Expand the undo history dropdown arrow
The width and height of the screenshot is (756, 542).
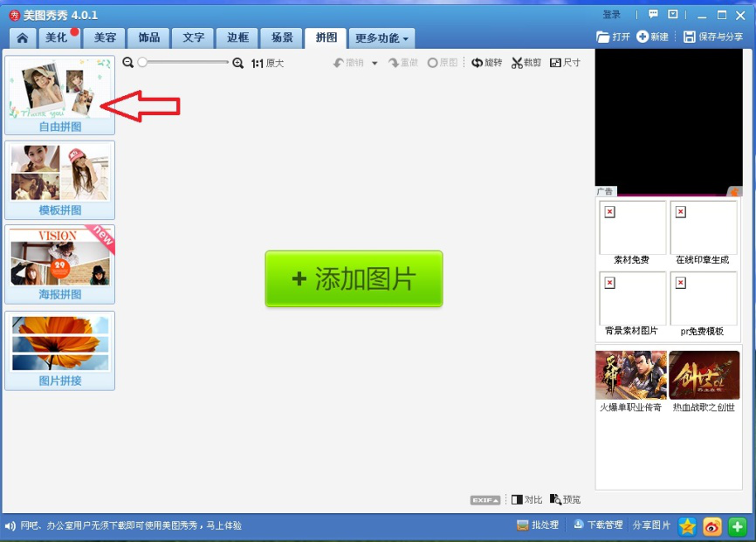click(x=375, y=63)
